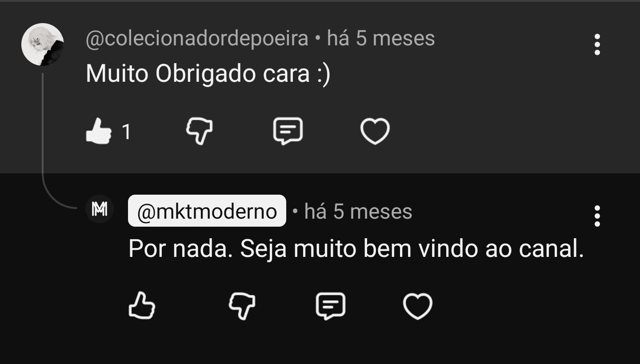Open @colecionadordepoeira profile avatar
This screenshot has width=640, height=364.
point(43,44)
